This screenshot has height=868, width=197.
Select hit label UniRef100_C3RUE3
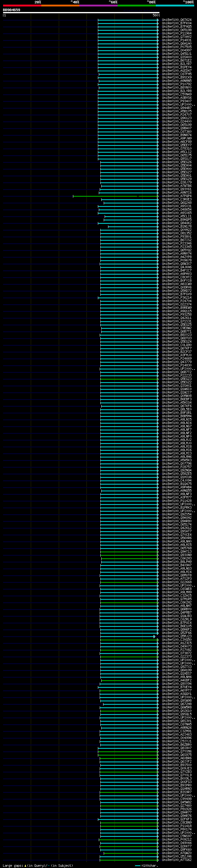click(177, 200)
